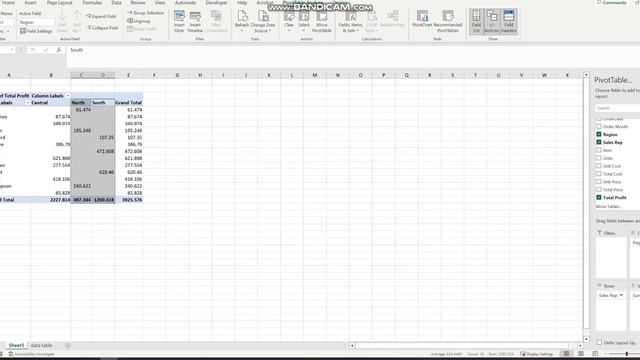Open the Data ribbon tab

116,3
